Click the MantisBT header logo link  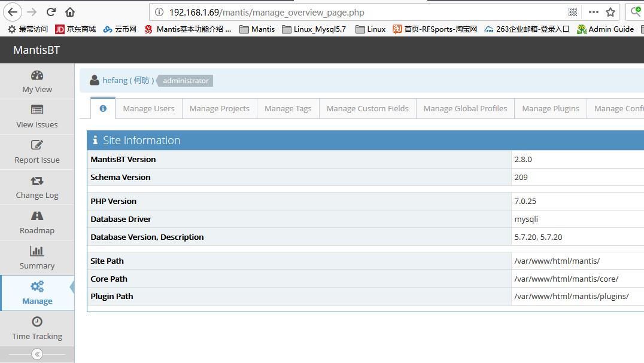coord(37,50)
